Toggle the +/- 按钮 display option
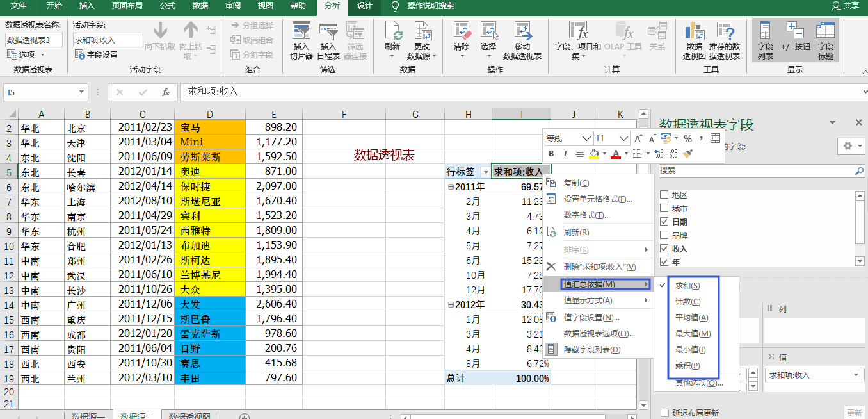This screenshot has width=868, height=419. [796, 36]
